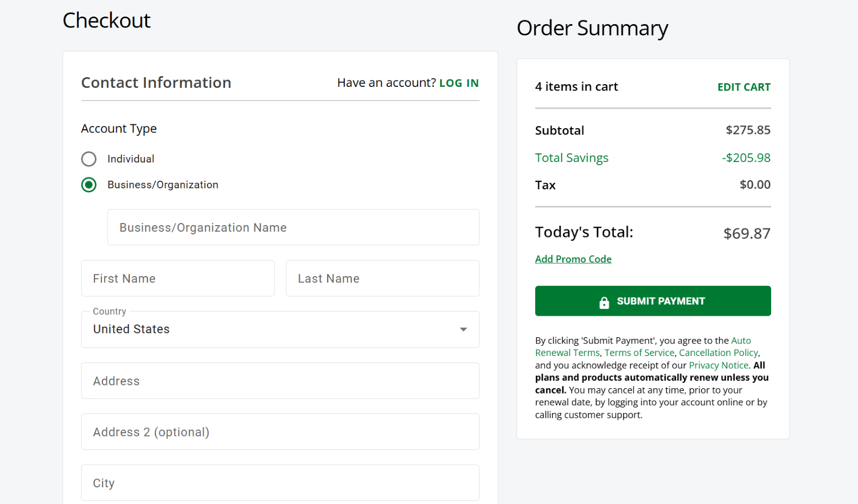Screen dimensions: 858x504
Task: Select the Individual account type
Action: click(89, 159)
